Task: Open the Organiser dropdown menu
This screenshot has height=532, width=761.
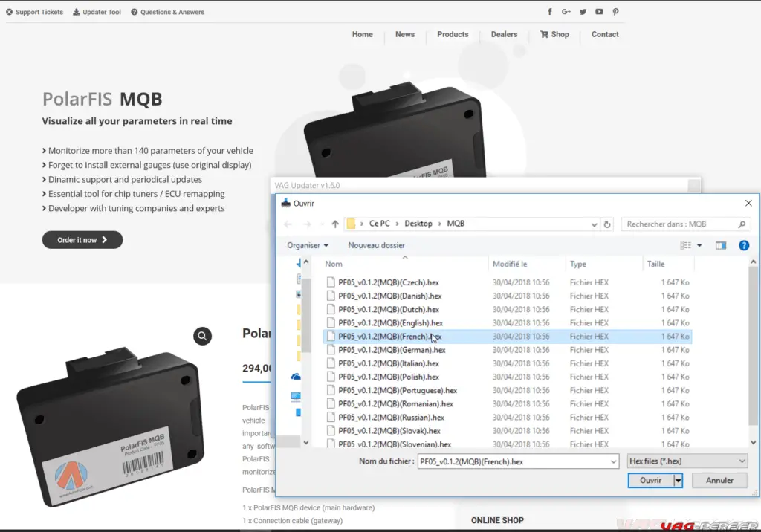Action: pos(308,245)
